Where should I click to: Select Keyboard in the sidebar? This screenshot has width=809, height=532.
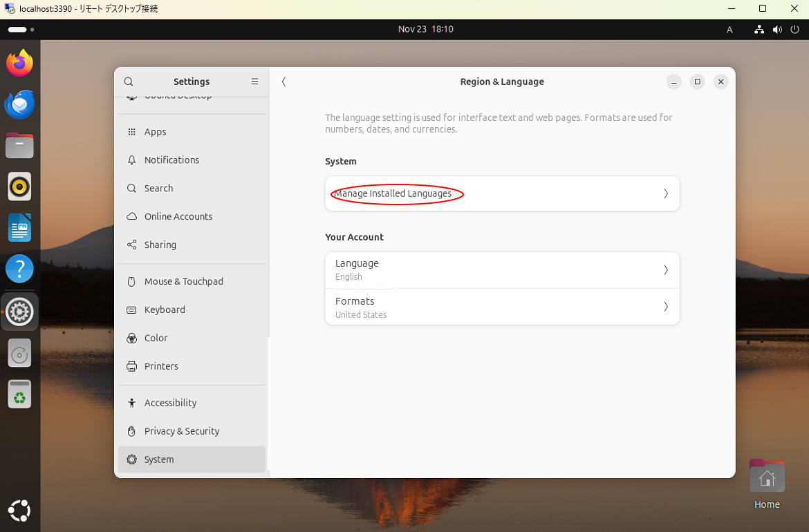[192, 310]
